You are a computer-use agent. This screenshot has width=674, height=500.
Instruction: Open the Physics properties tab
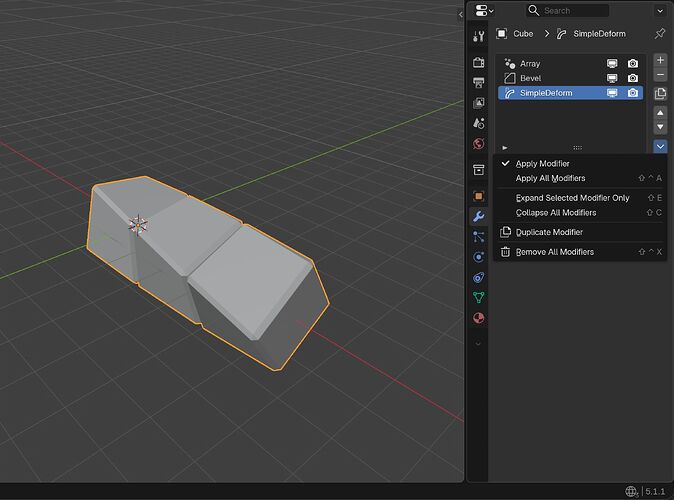pyautogui.click(x=478, y=257)
